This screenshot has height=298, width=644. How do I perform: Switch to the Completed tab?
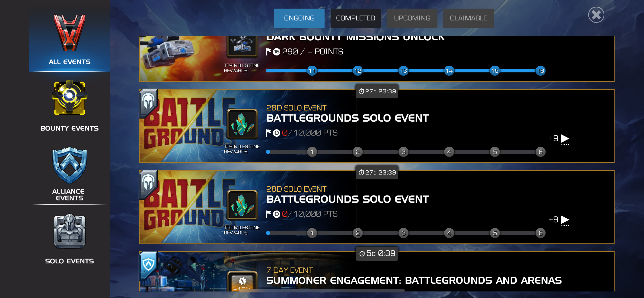tap(355, 18)
